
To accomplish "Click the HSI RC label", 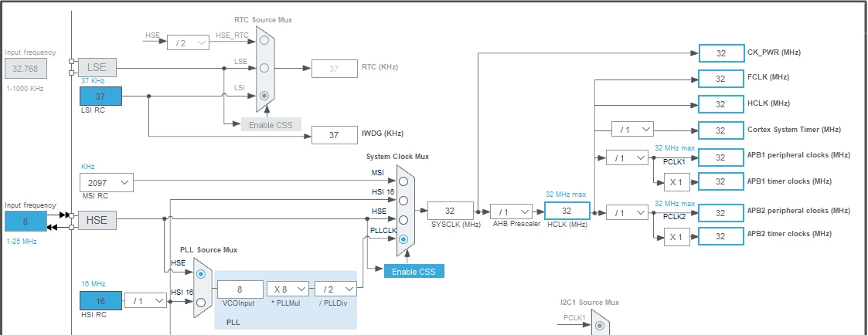I will pos(93,315).
